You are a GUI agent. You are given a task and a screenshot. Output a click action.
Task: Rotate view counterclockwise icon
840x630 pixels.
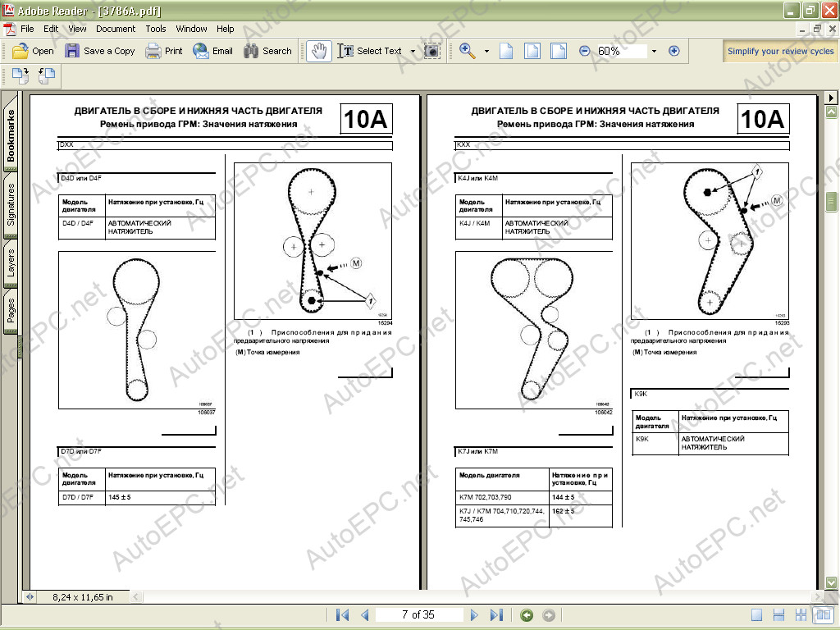pos(47,76)
